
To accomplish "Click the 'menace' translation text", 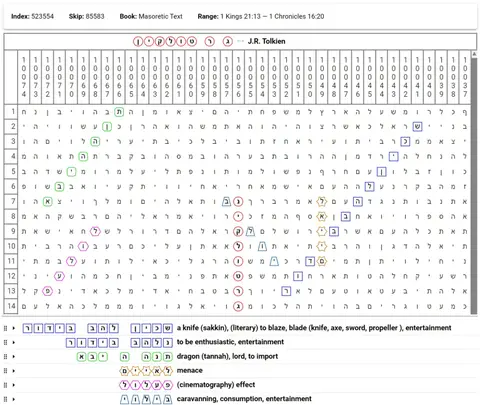I will pyautogui.click(x=190, y=371).
